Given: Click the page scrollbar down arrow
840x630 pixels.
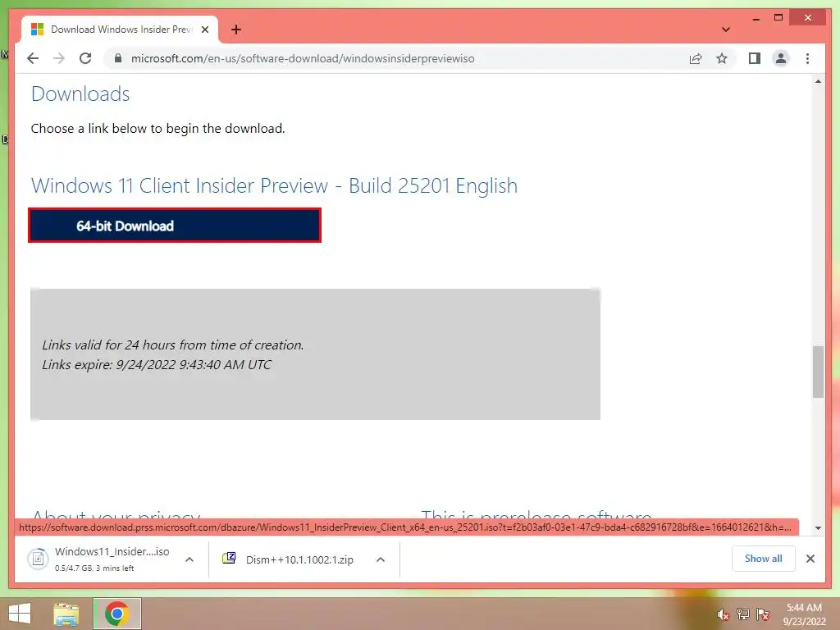Looking at the screenshot, I should point(818,527).
